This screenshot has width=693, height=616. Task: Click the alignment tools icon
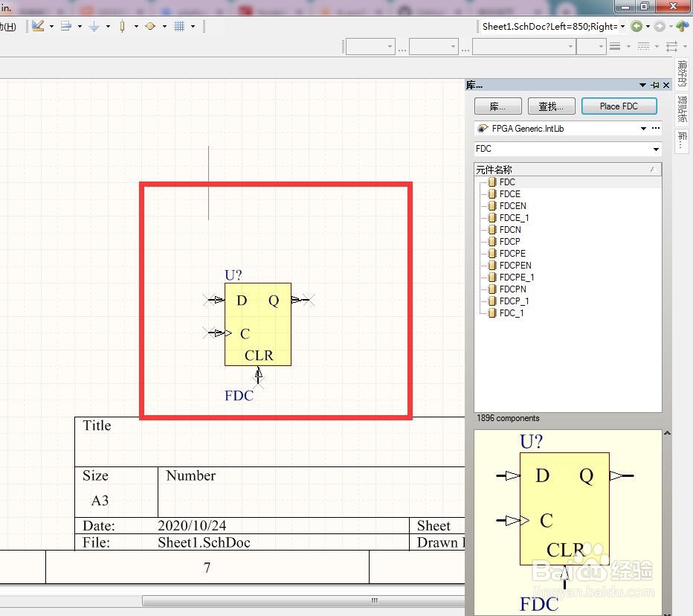point(66,26)
